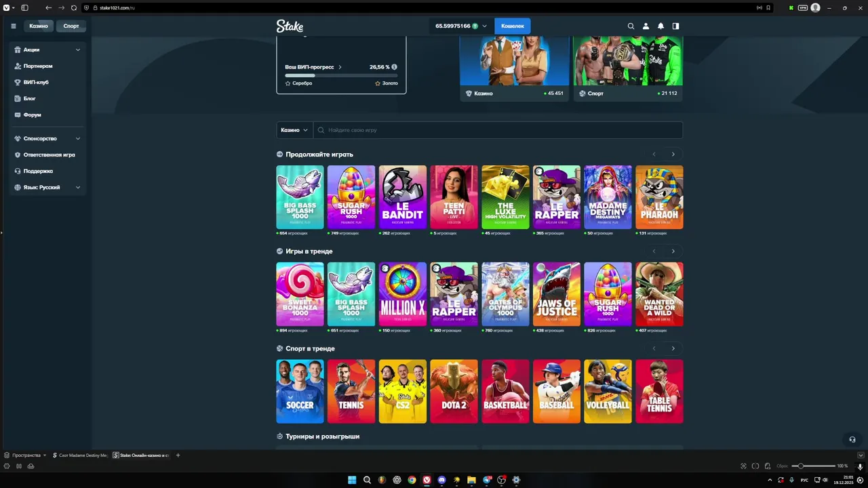Open Ваш ВИП-прогресс details arrow
The height and width of the screenshot is (488, 868).
[x=340, y=67]
